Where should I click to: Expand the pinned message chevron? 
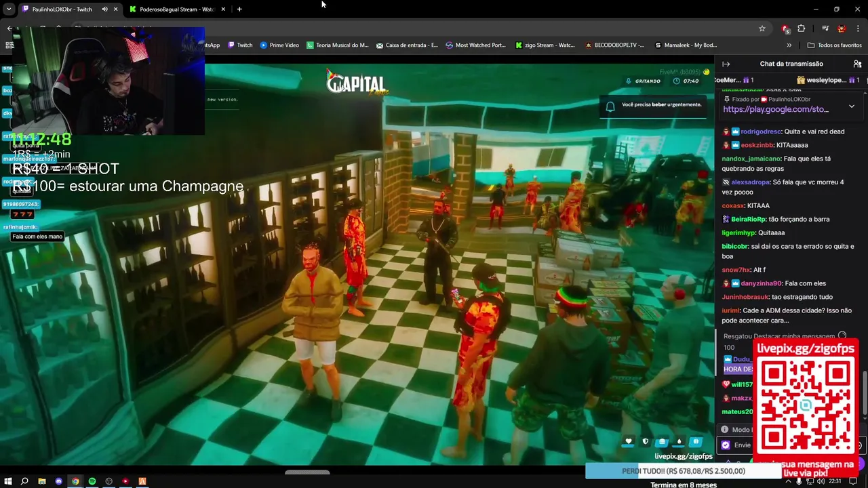point(852,106)
